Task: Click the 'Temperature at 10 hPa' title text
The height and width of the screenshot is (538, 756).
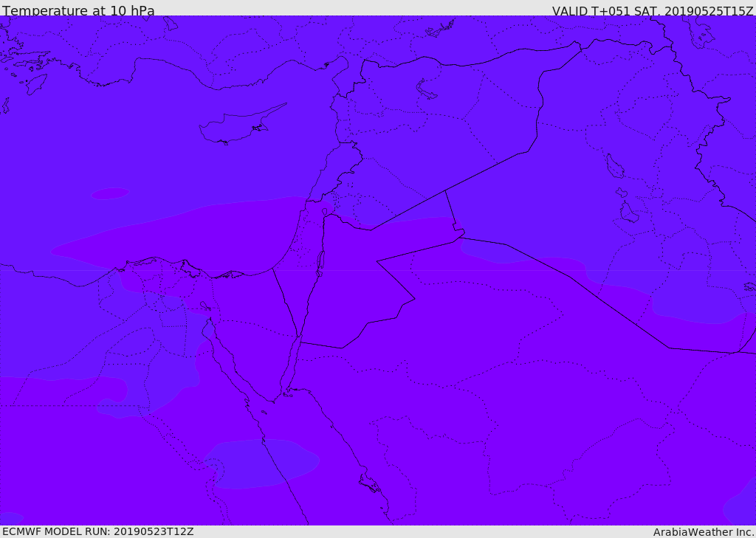Action: [x=78, y=10]
